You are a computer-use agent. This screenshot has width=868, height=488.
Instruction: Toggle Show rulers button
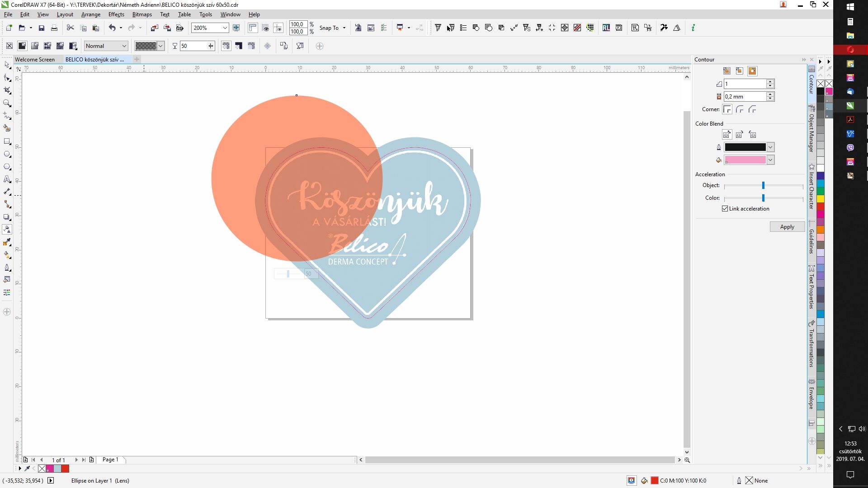pyautogui.click(x=253, y=28)
